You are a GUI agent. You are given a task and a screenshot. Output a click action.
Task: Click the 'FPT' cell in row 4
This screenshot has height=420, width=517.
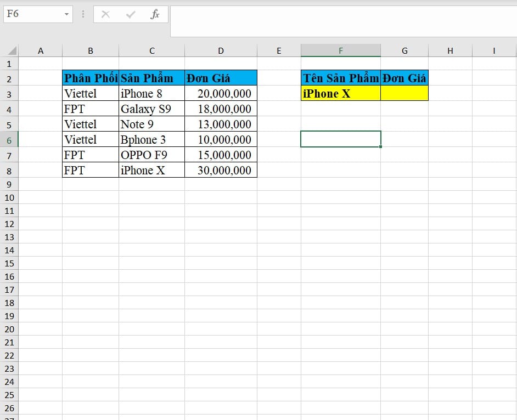click(91, 109)
